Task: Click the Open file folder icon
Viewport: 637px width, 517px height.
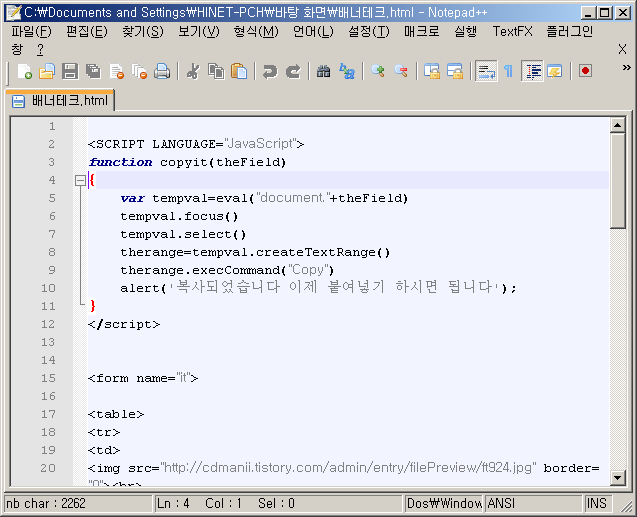Action: [47, 71]
